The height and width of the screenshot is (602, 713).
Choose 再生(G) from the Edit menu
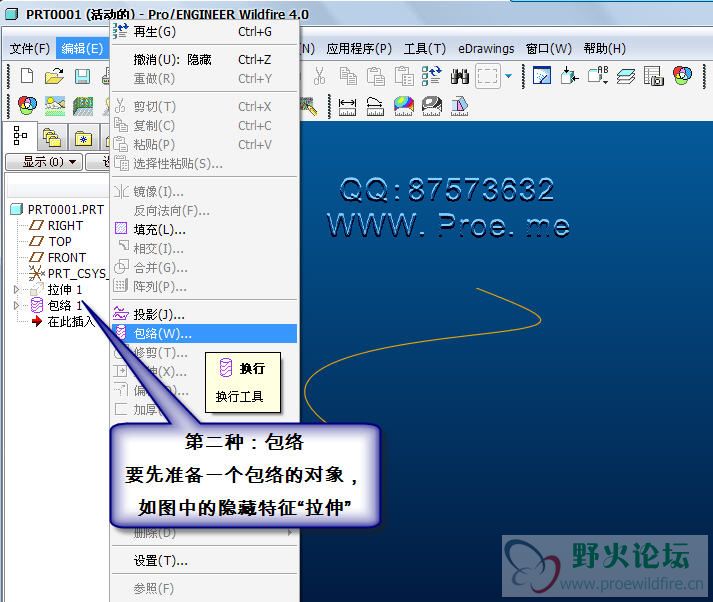[204, 32]
